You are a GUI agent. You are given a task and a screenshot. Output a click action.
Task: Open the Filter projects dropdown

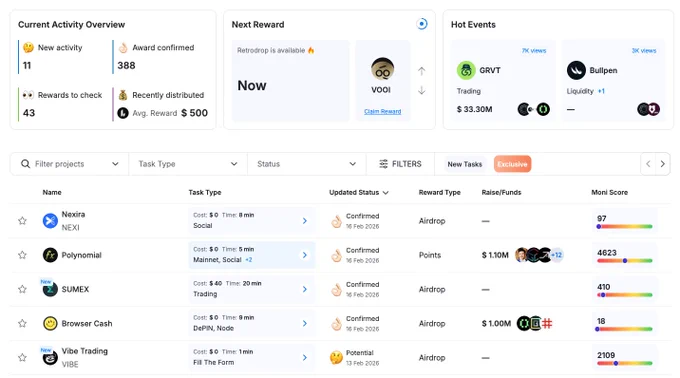pyautogui.click(x=115, y=164)
